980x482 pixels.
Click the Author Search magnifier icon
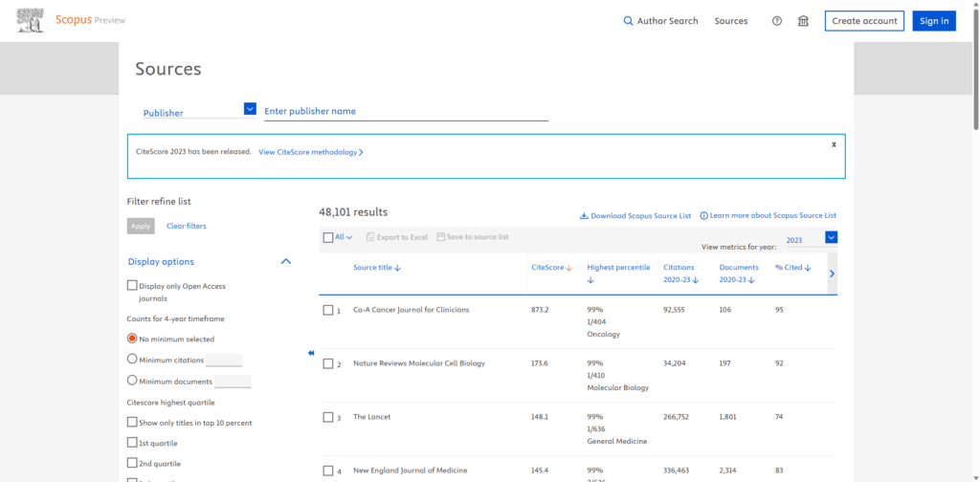629,21
